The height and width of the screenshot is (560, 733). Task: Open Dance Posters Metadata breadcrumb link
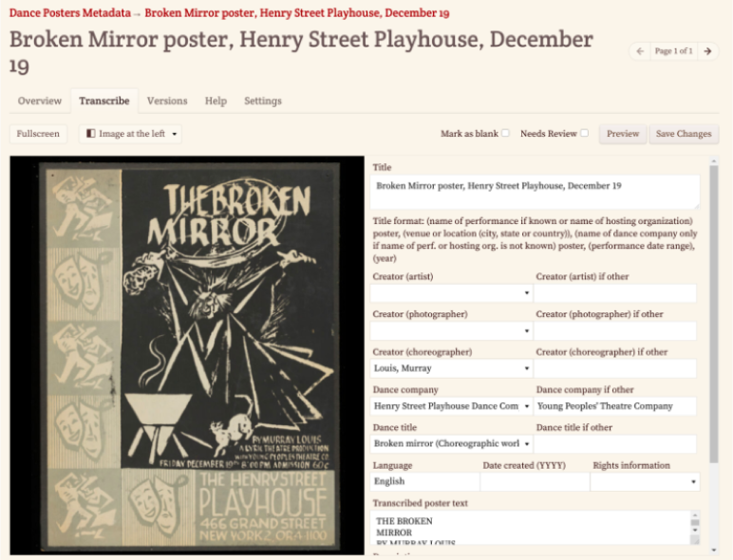coord(70,13)
